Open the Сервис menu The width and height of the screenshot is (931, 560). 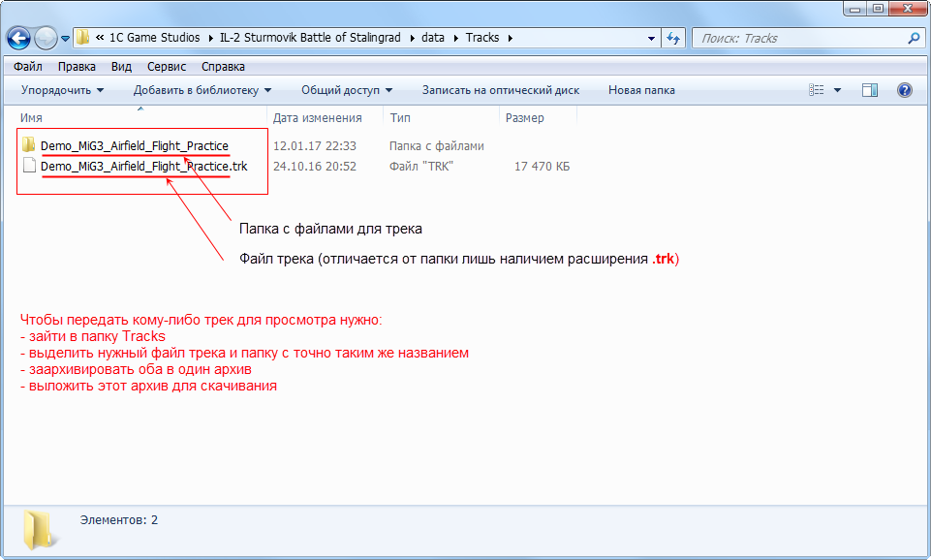[167, 67]
